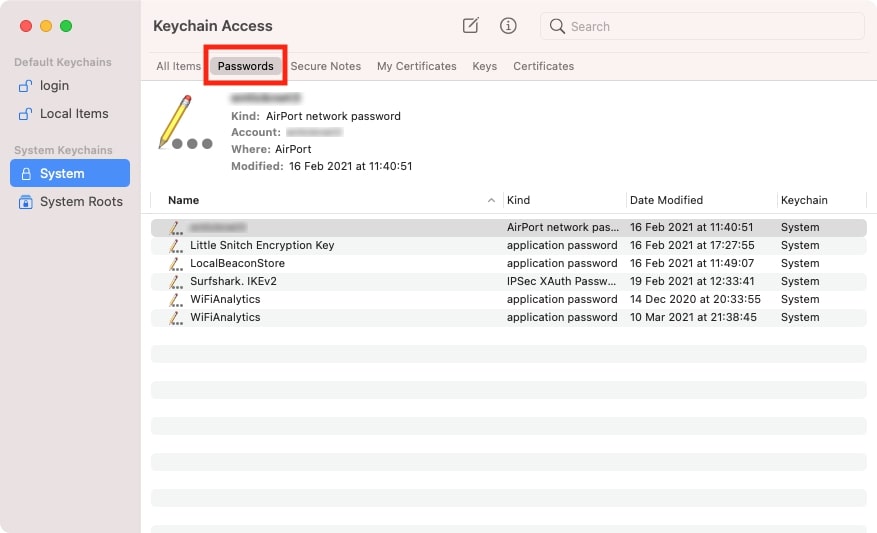Select WiFiAnalytics modified 10 Mar 2021
The height and width of the screenshot is (533, 877).
point(508,317)
